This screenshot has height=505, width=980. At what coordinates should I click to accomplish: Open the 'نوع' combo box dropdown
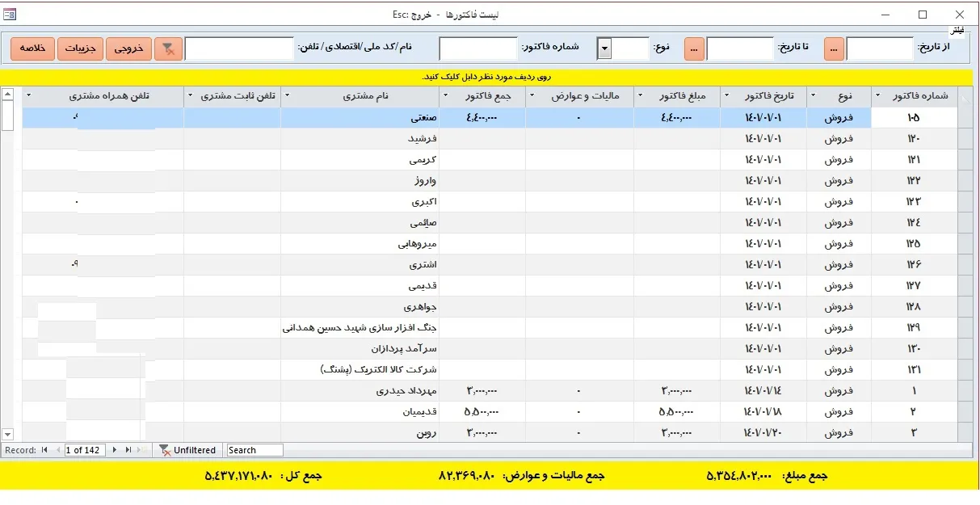coord(604,48)
